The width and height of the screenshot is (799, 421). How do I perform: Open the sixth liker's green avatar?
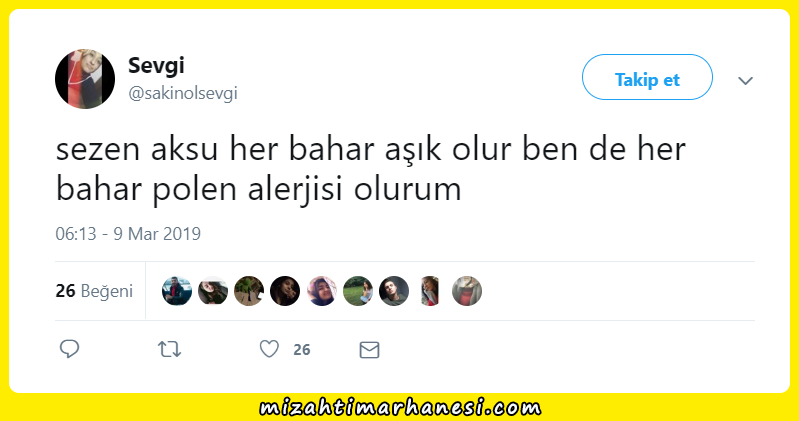(358, 291)
